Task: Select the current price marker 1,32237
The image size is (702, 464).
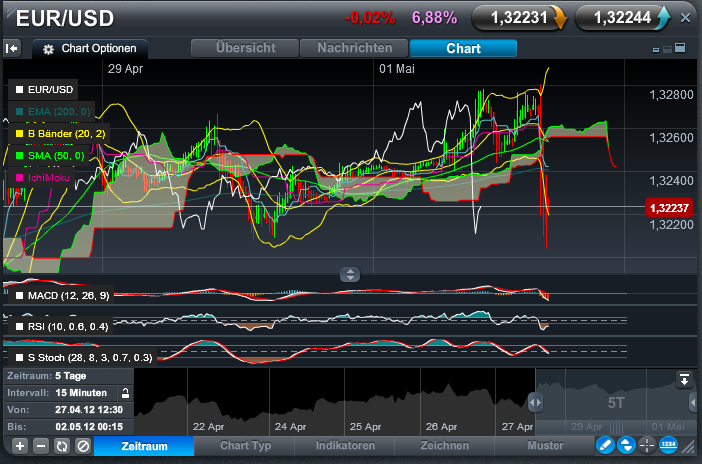Action: (x=669, y=208)
